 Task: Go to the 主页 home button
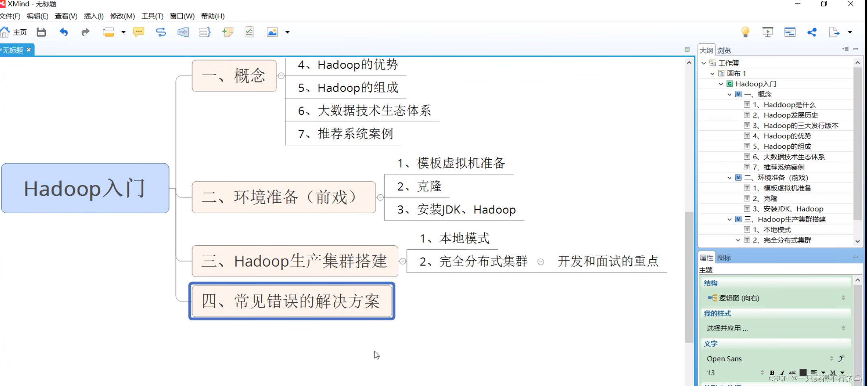pos(14,32)
